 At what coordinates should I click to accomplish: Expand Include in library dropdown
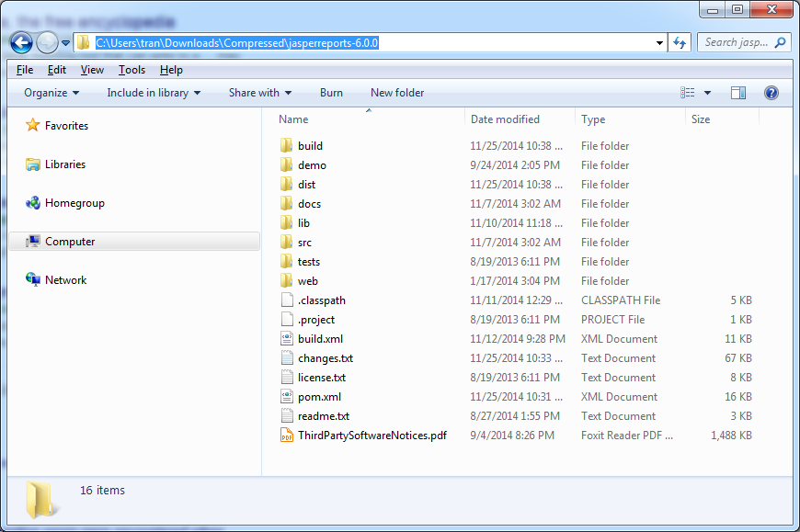point(154,93)
